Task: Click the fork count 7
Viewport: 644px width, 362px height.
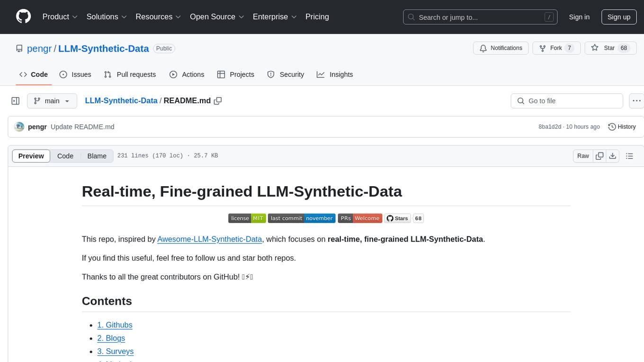Action: [x=569, y=48]
